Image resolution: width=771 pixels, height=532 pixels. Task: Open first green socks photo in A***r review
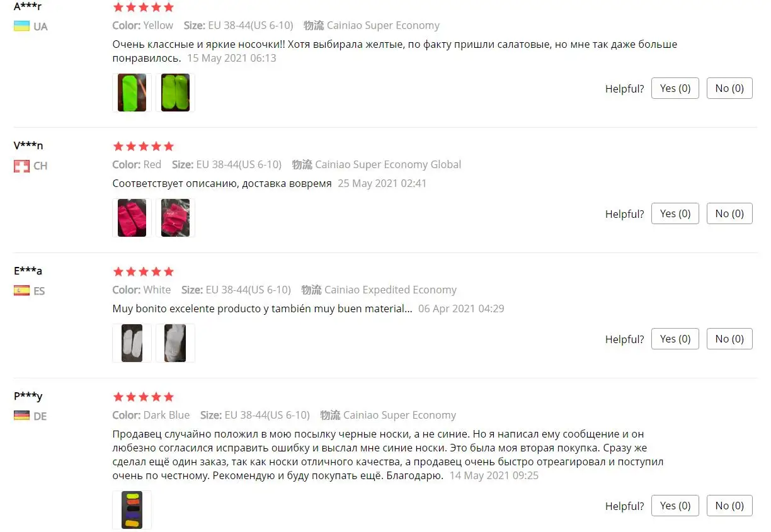pyautogui.click(x=132, y=93)
